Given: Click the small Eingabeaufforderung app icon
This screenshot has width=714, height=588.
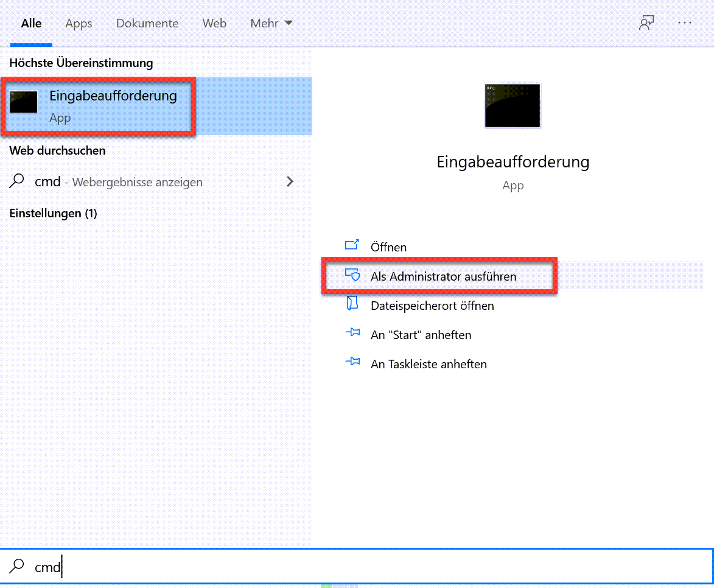Looking at the screenshot, I should point(23,102).
